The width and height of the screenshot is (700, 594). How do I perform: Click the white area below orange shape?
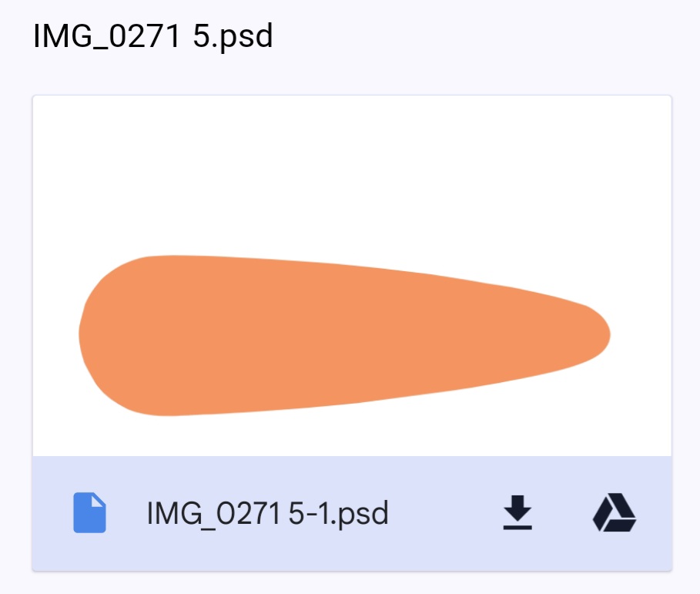click(x=352, y=437)
